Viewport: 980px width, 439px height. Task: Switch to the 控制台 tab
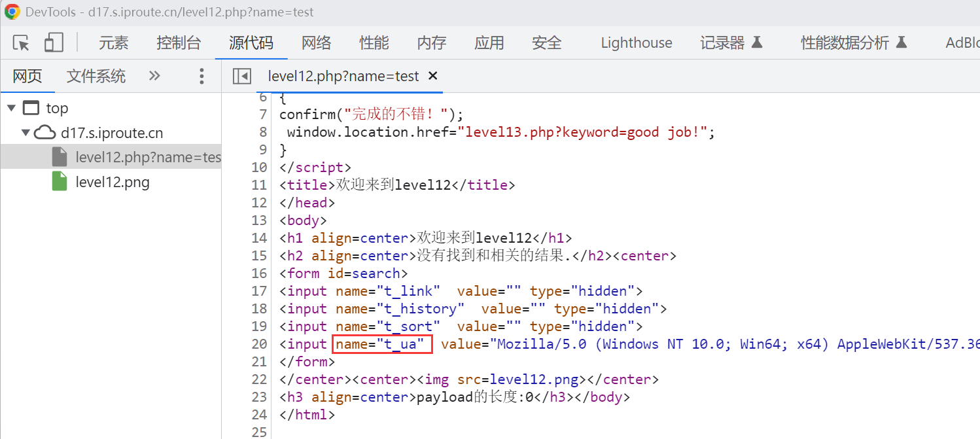179,43
